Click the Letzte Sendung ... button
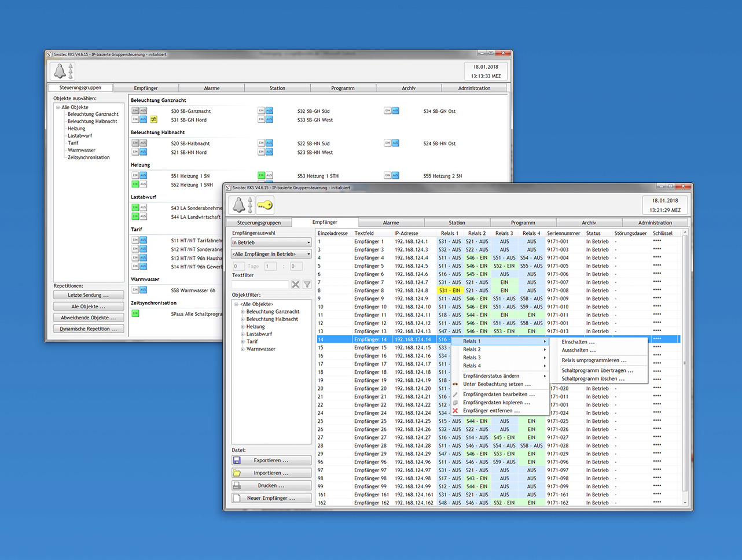Image resolution: width=742 pixels, height=560 pixels. click(x=89, y=295)
